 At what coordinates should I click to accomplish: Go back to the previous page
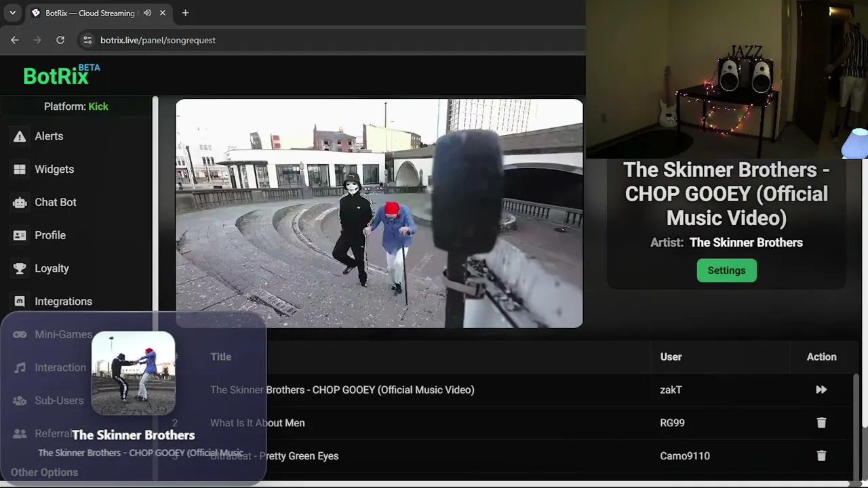(x=15, y=40)
